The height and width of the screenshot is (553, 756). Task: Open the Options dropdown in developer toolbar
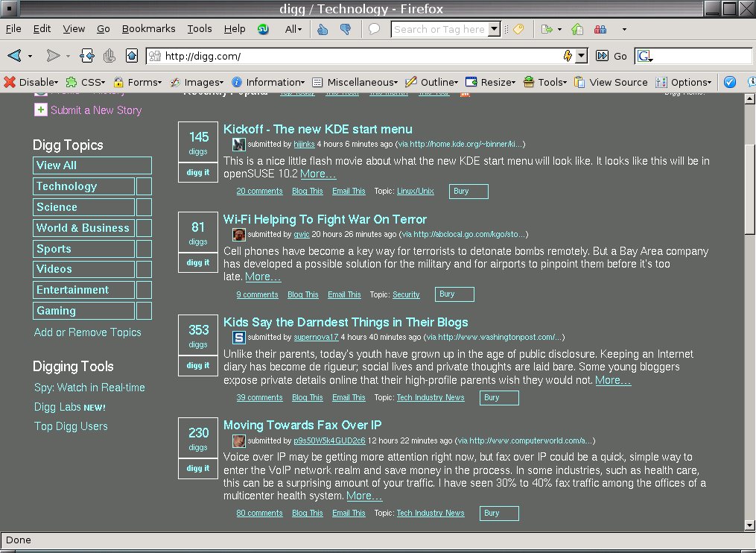[x=684, y=83]
